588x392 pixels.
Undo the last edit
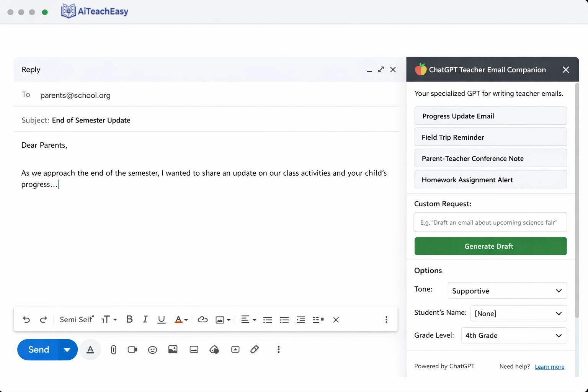[x=26, y=319]
